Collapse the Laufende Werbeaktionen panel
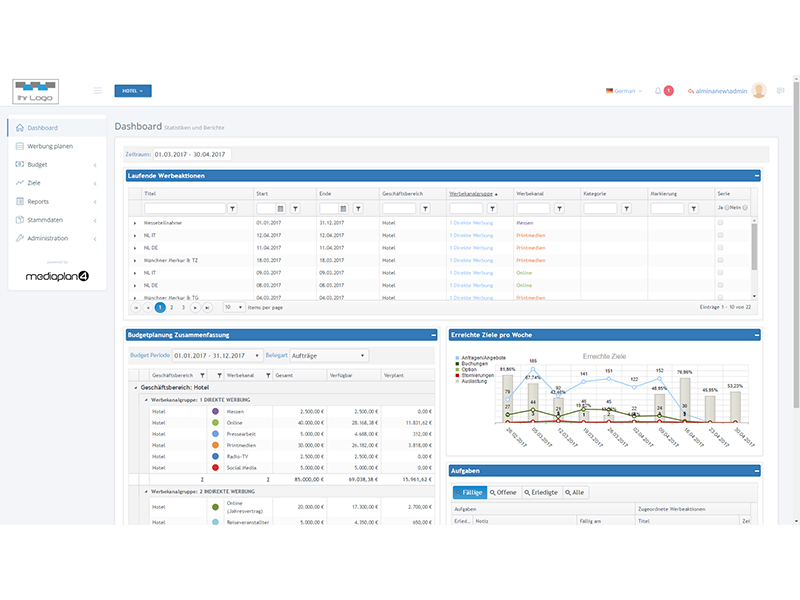The image size is (800, 600). click(x=757, y=176)
